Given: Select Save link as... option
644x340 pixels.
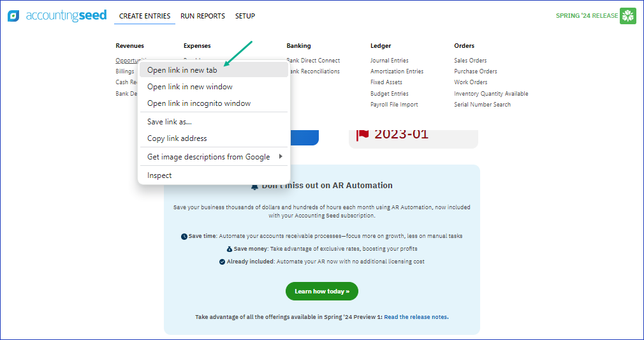Looking at the screenshot, I should tap(214, 122).
